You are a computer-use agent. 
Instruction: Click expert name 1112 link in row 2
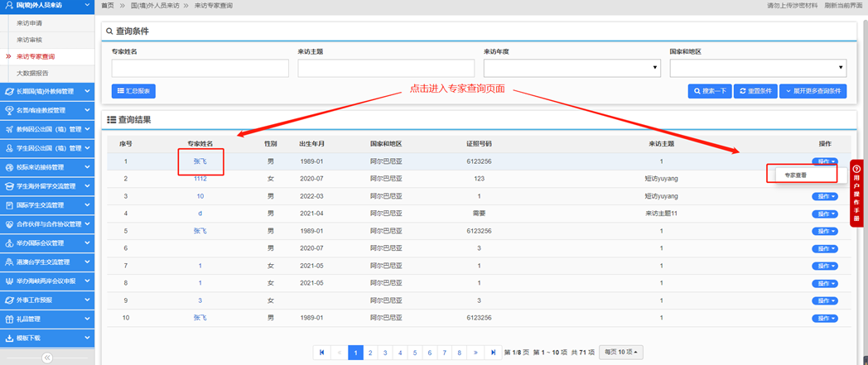coord(200,179)
